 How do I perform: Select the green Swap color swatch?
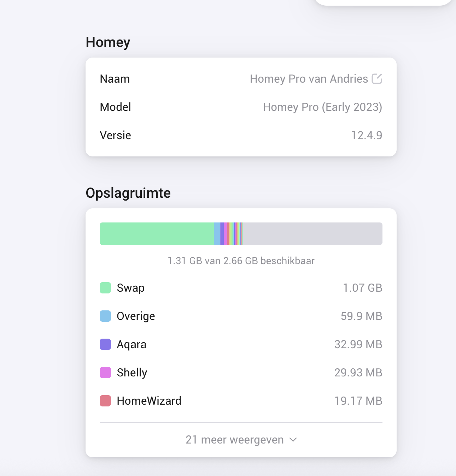(105, 288)
